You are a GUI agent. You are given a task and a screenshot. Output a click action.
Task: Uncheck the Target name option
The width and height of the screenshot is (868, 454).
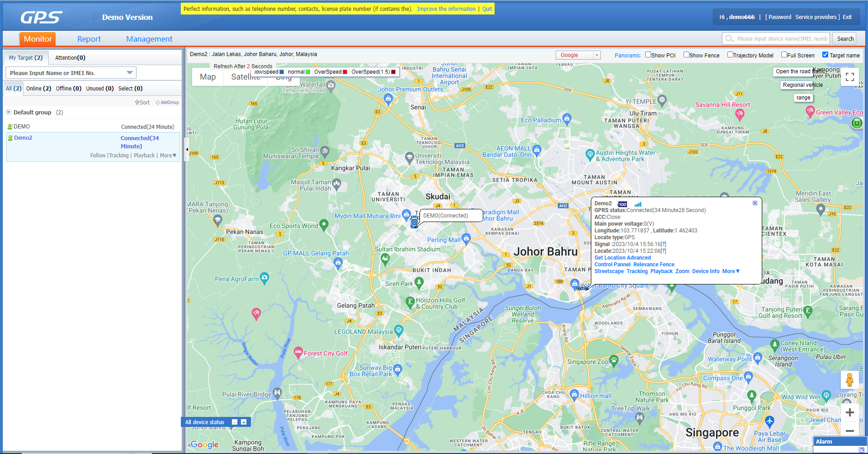click(825, 54)
